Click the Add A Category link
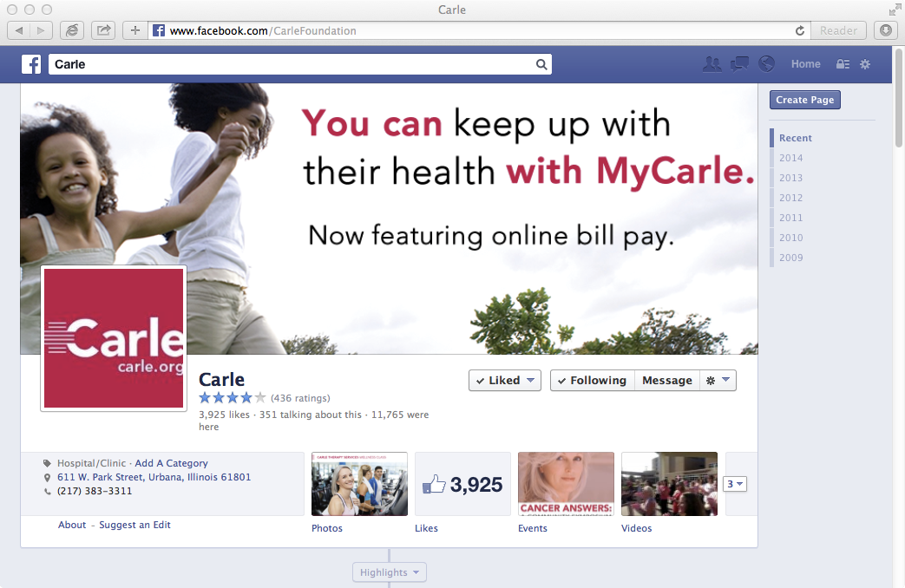 click(x=172, y=463)
